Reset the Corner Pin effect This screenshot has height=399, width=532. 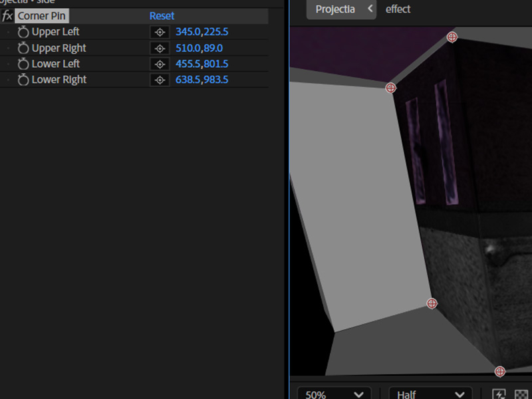[162, 15]
